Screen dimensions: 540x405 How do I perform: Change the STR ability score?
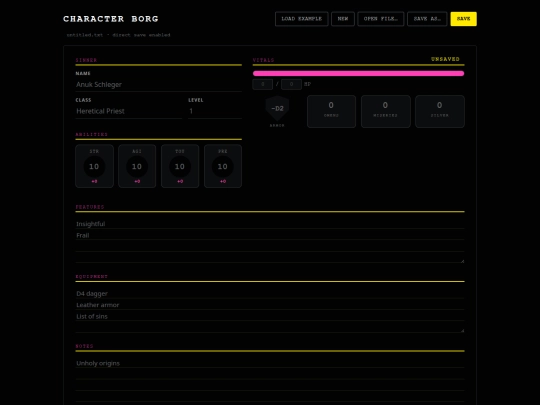point(94,167)
